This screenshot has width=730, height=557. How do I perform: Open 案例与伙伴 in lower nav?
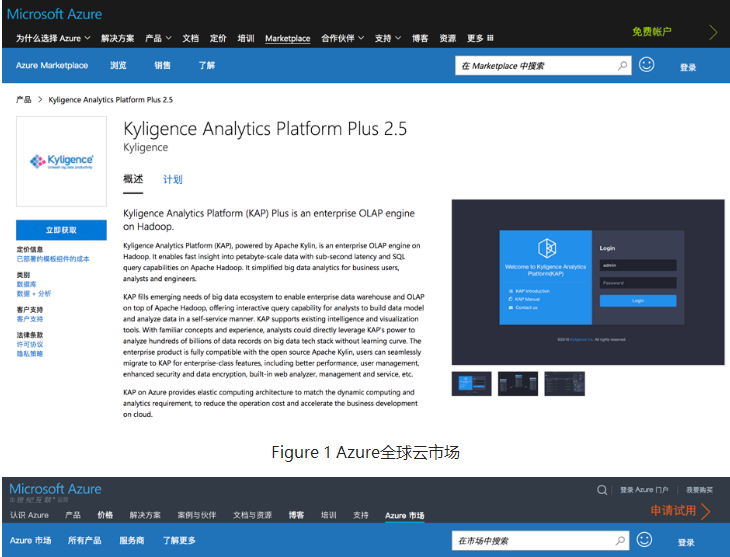tap(197, 515)
